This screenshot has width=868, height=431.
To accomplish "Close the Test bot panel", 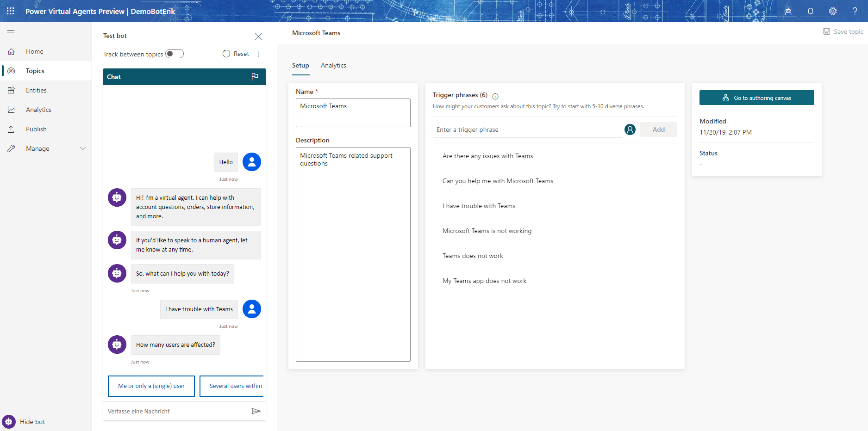I will [258, 37].
